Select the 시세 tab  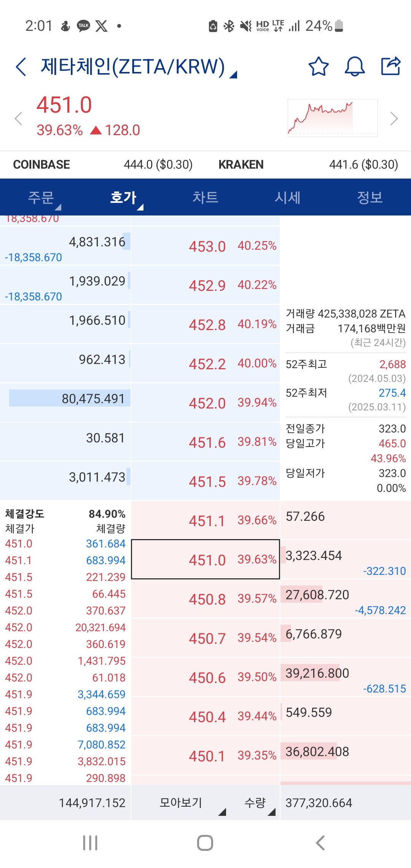288,198
